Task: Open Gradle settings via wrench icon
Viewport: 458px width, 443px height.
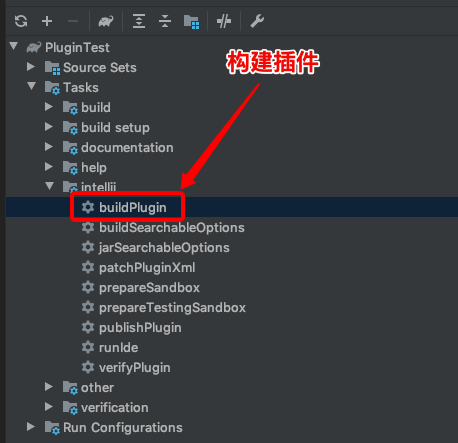Action: (257, 21)
